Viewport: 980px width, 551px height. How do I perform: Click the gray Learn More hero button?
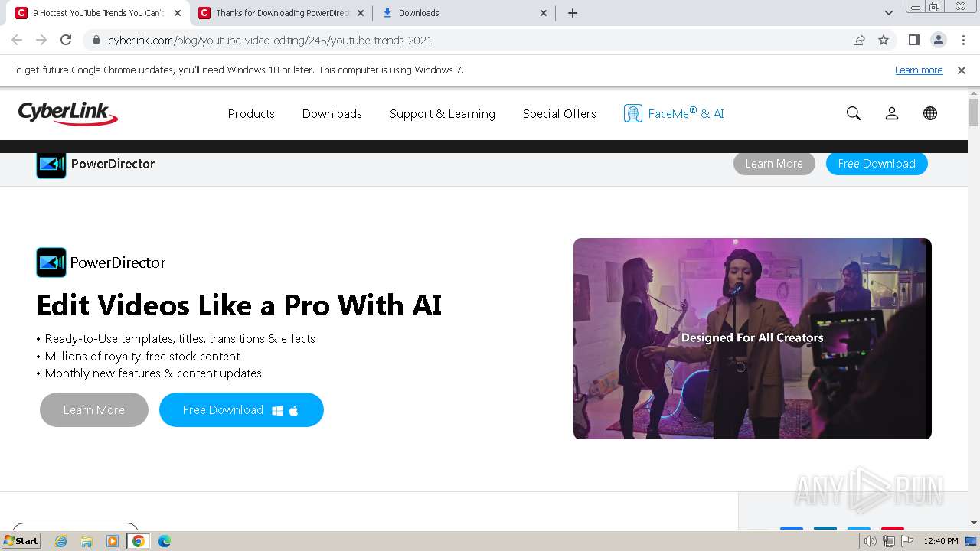[94, 410]
